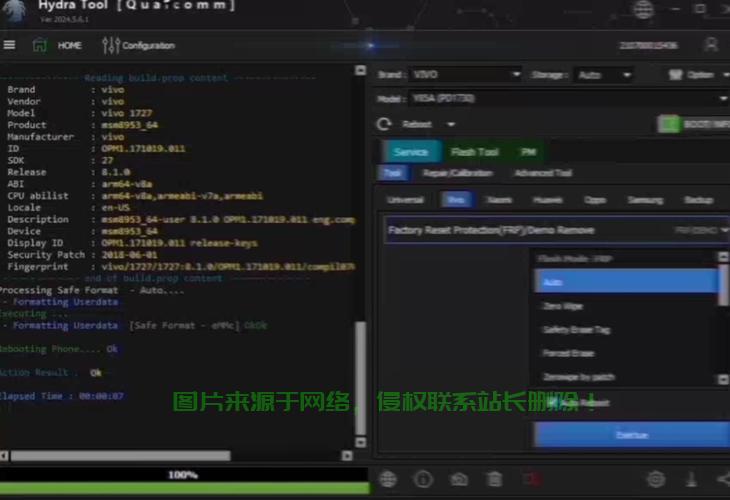The width and height of the screenshot is (730, 500).
Task: Click the gear settings icon in the bottom toolbar
Action: pos(656,479)
